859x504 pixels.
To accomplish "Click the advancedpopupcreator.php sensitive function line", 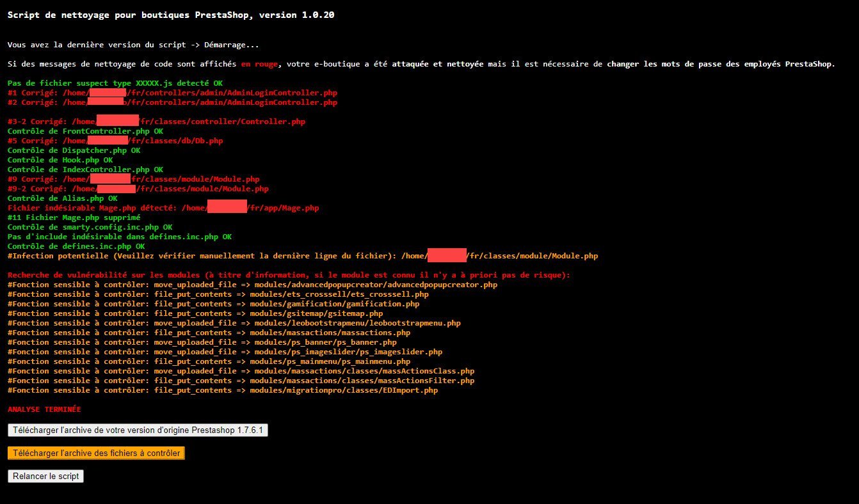I will pos(252,285).
